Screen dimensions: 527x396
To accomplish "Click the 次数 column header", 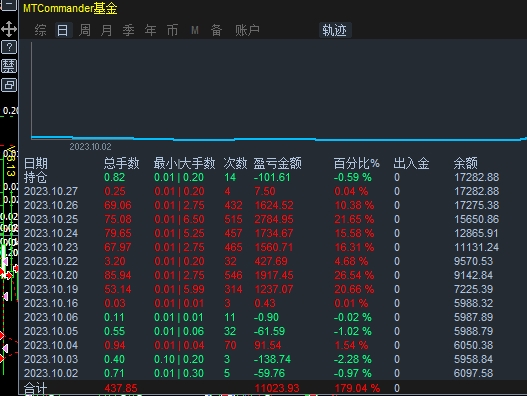I will click(235, 163).
